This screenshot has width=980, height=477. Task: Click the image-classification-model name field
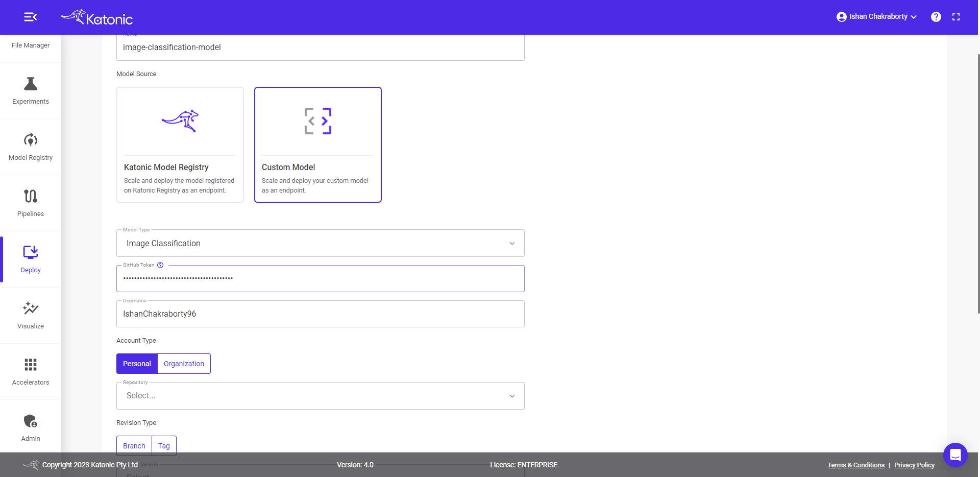point(321,47)
